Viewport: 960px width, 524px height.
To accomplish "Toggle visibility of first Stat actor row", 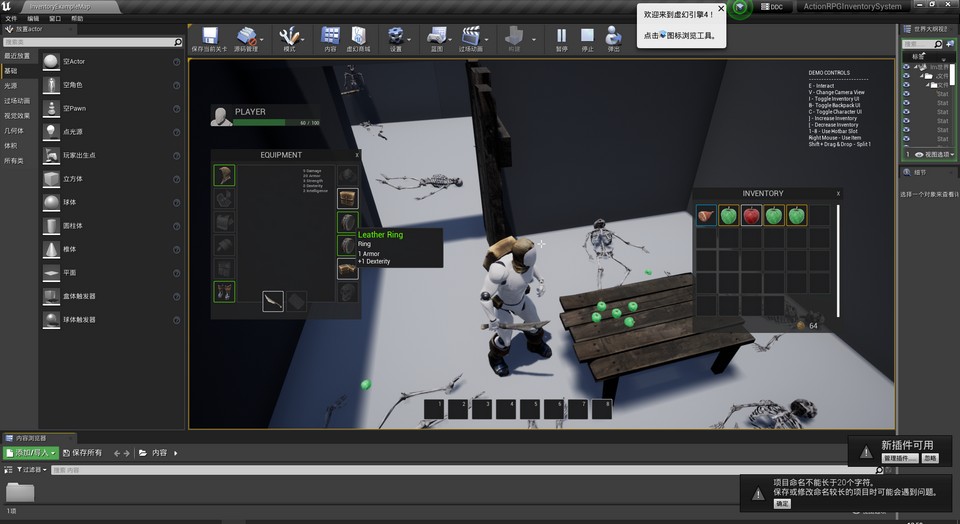I will click(x=906, y=95).
